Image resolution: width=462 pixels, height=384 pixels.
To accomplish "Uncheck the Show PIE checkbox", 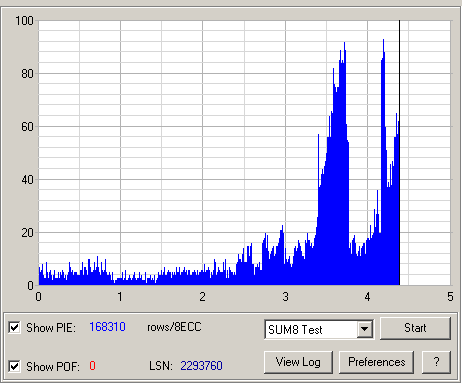I will [x=14, y=327].
